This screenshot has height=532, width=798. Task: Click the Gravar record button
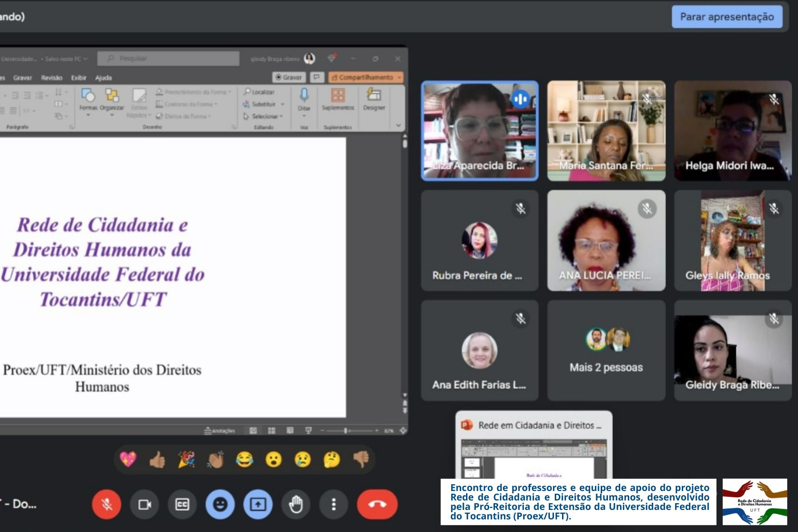point(289,77)
